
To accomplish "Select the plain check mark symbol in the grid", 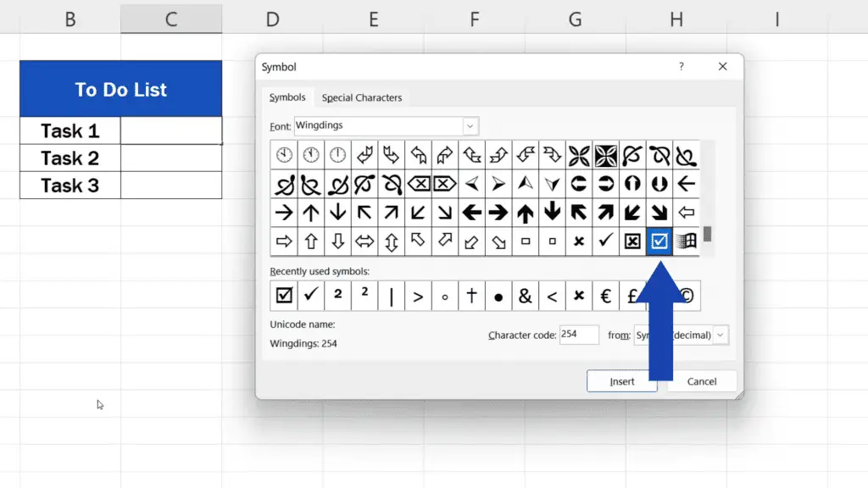I will 605,241.
